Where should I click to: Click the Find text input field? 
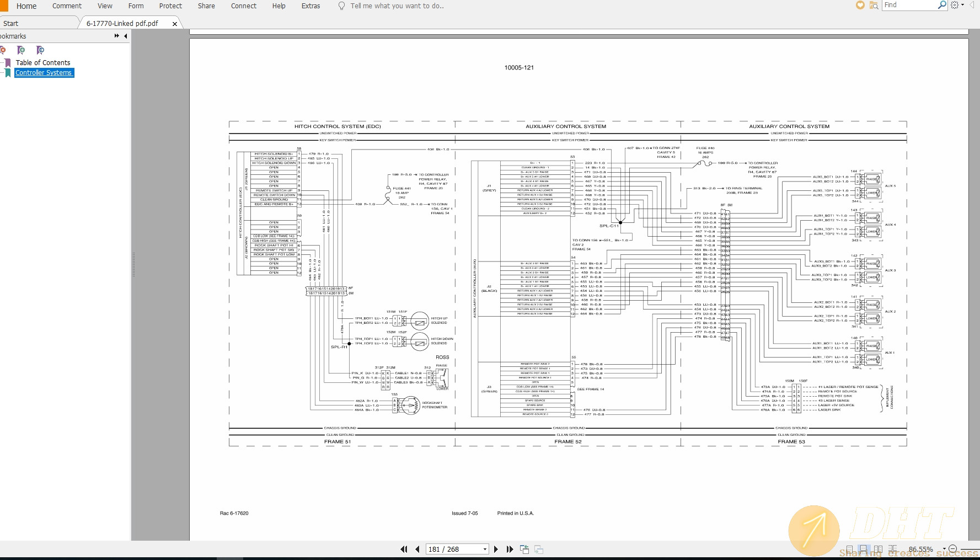tap(909, 5)
